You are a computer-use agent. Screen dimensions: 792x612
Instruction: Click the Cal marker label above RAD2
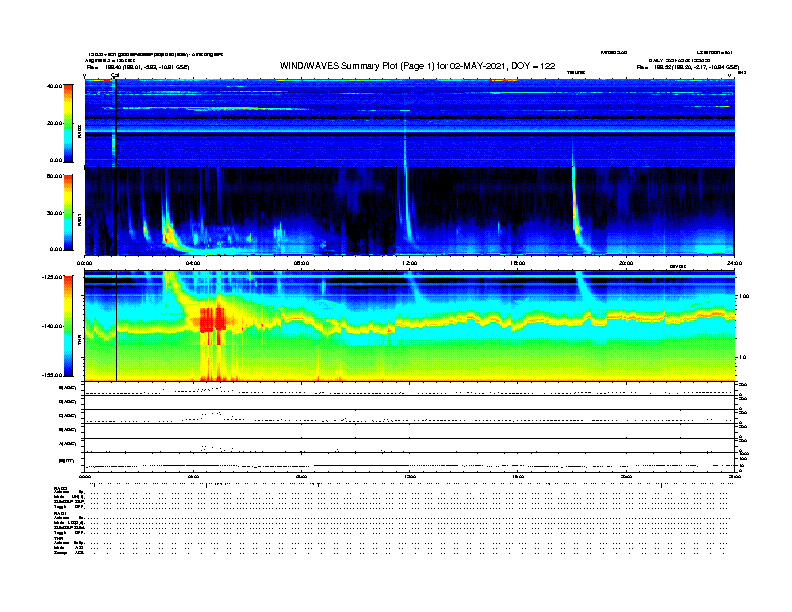pos(115,75)
